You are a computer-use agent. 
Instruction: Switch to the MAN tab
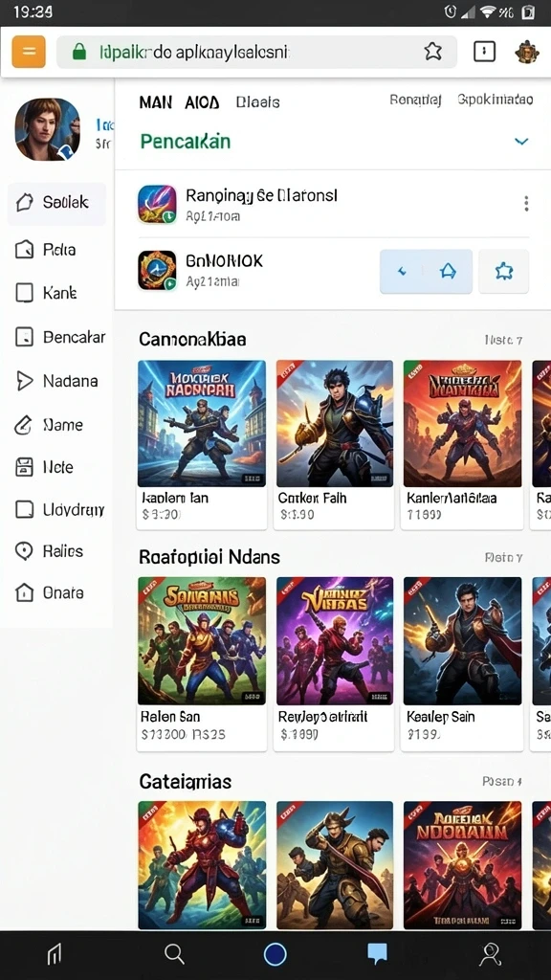pos(156,102)
